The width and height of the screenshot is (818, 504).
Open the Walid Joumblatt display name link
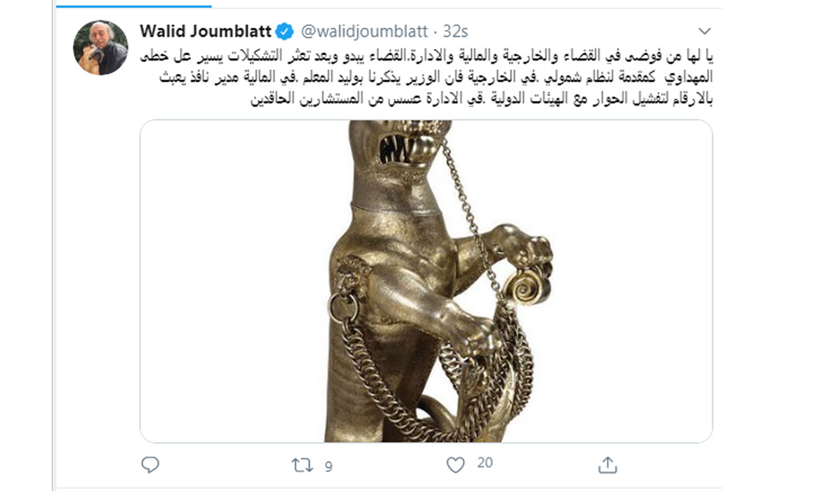click(x=205, y=31)
